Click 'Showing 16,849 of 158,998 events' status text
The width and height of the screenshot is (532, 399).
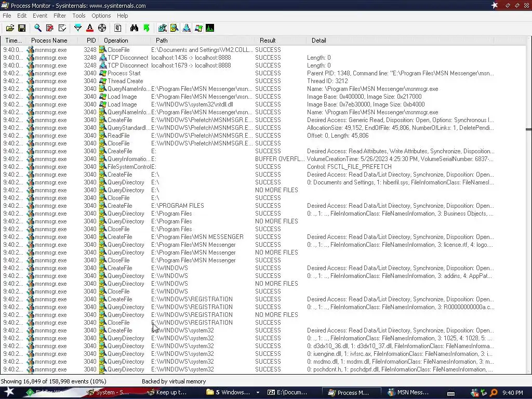[54, 381]
